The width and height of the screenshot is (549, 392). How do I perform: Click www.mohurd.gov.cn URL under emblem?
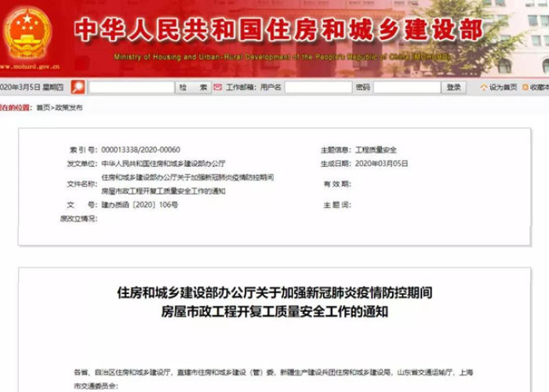pos(30,67)
